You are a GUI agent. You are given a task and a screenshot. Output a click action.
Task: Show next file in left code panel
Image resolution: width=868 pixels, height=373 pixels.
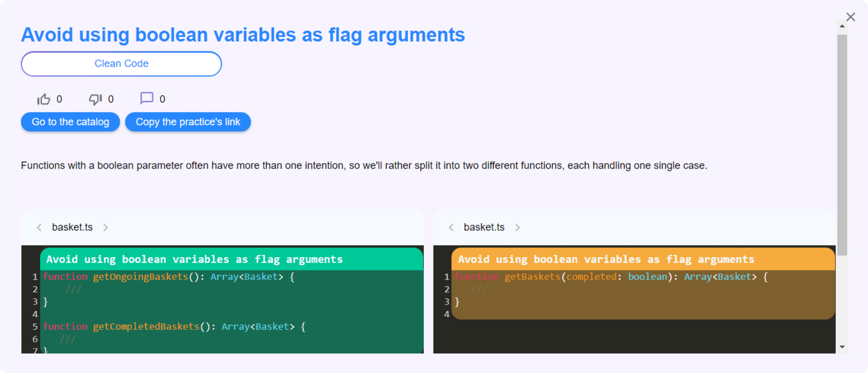[x=106, y=227]
